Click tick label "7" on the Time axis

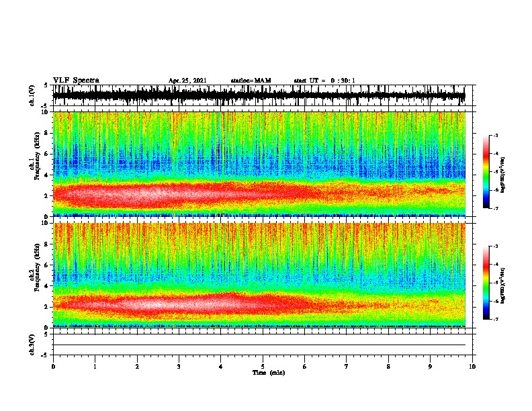[x=347, y=367]
